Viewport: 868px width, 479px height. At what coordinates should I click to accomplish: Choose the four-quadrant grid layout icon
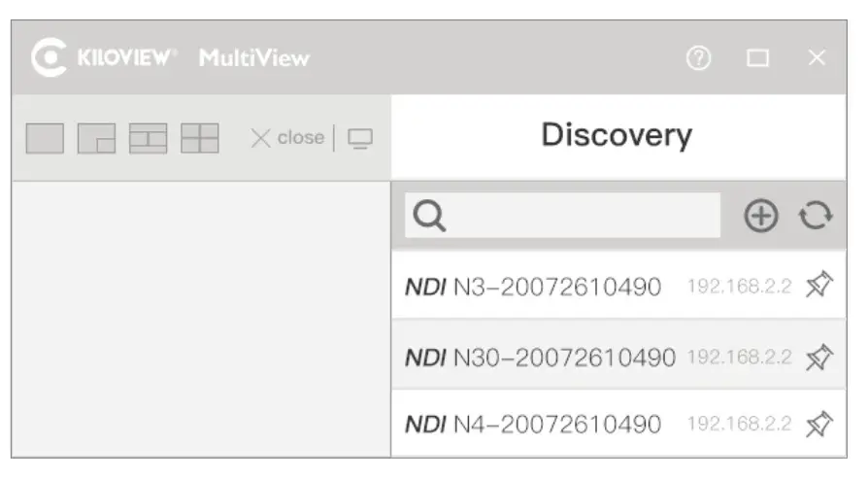click(x=200, y=138)
